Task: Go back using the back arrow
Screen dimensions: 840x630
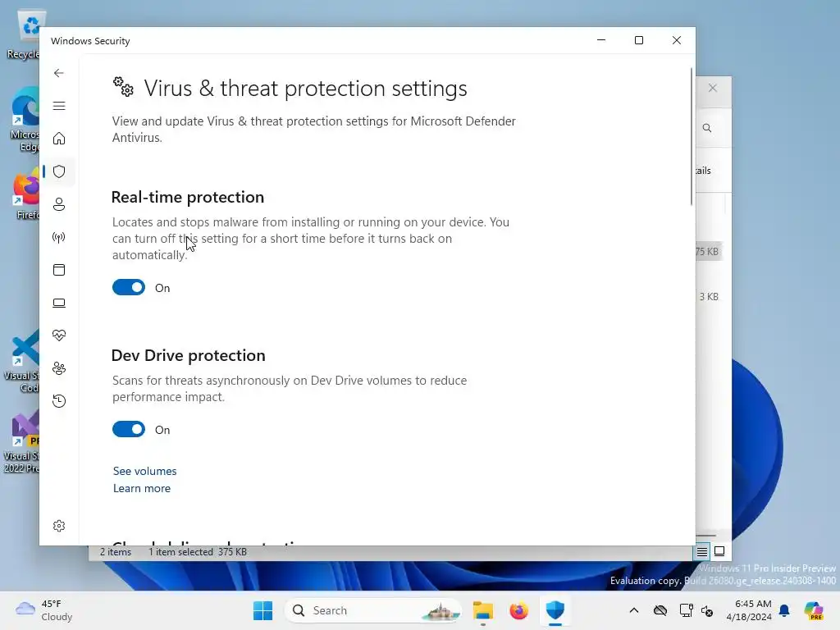Action: coord(59,73)
